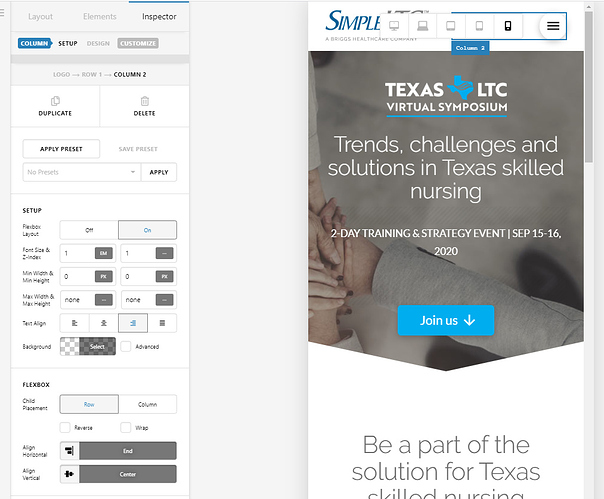Switch to the Inspector tab
This screenshot has width=604, height=499.
point(159,17)
